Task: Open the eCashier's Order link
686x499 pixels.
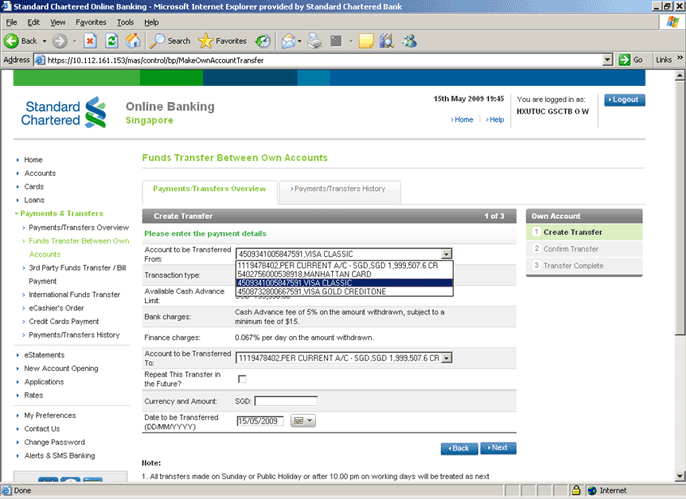Action: (x=56, y=308)
